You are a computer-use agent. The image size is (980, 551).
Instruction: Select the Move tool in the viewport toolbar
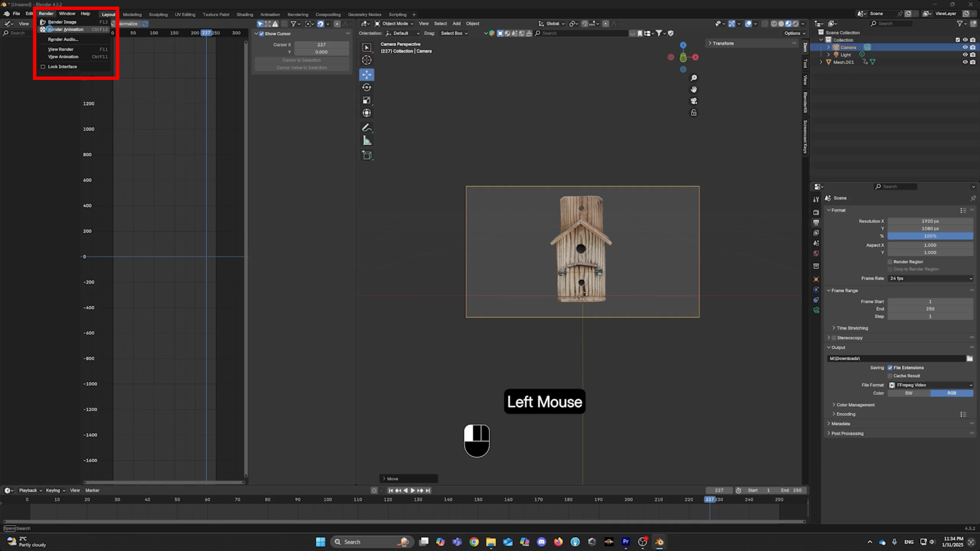[x=367, y=75]
